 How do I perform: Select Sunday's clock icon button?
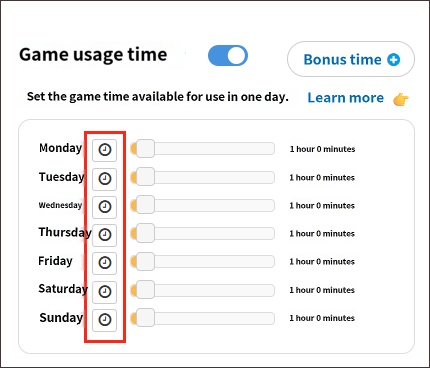pos(105,320)
